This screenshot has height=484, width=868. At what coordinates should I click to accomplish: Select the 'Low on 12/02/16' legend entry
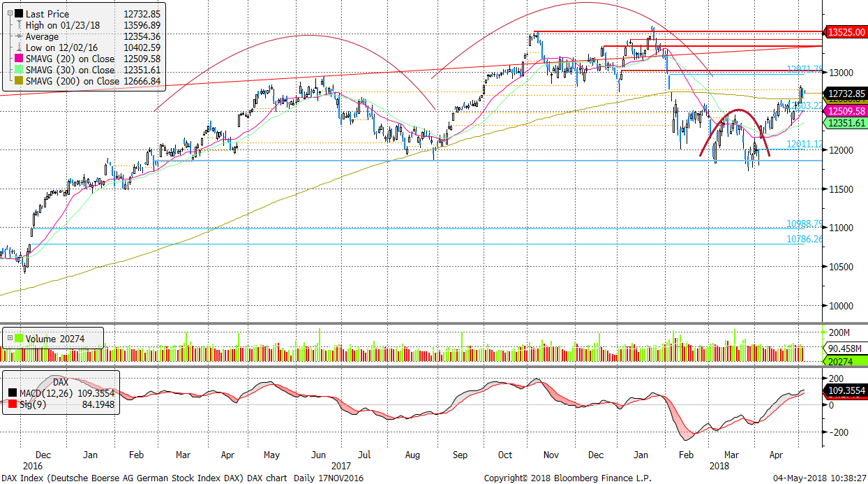tap(62, 47)
